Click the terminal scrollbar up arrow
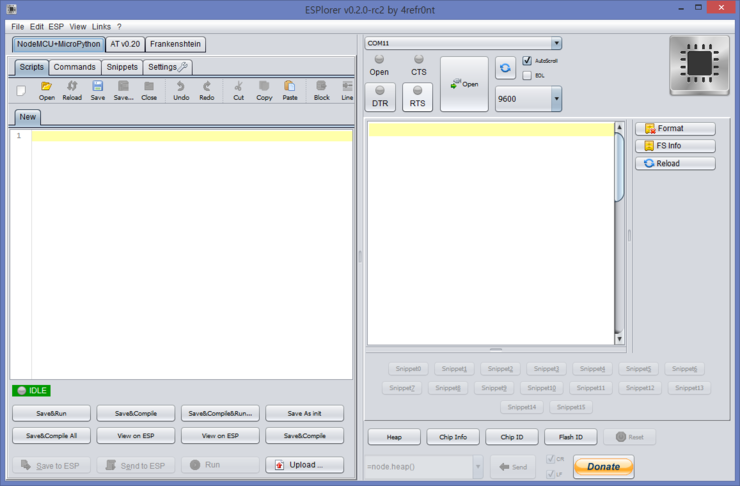The width and height of the screenshot is (740, 486). (x=619, y=127)
